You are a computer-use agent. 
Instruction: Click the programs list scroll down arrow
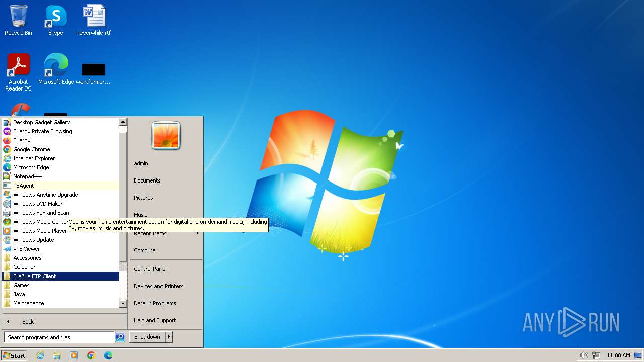pos(123,304)
